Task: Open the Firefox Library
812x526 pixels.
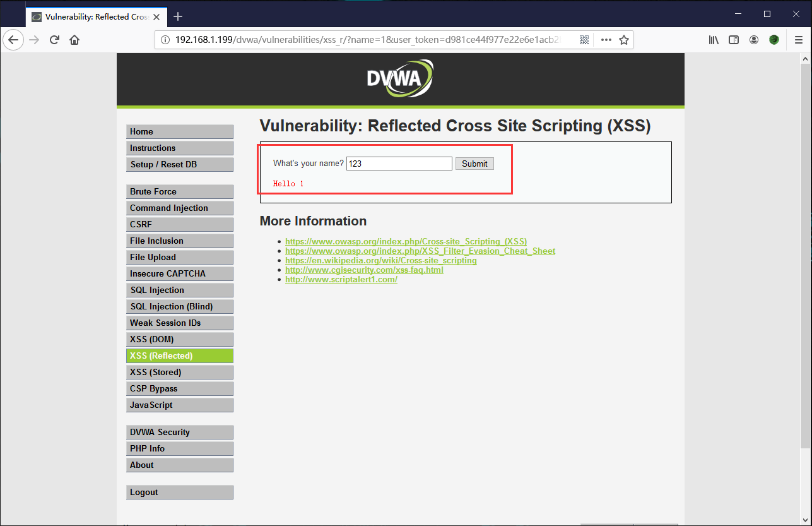Action: click(x=714, y=39)
